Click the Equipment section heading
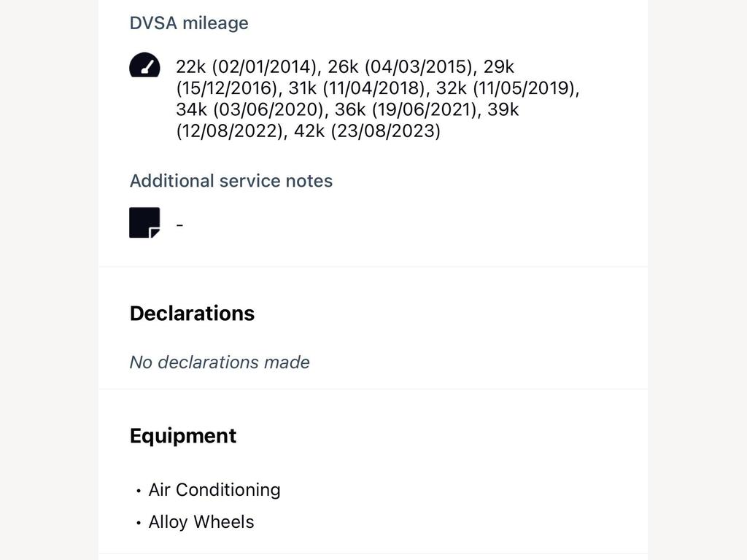Image resolution: width=747 pixels, height=560 pixels. tap(183, 436)
